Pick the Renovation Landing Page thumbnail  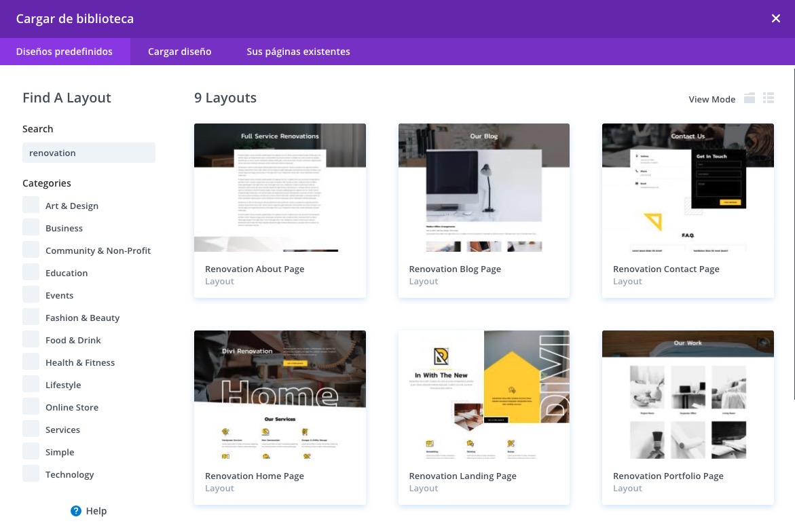(x=484, y=394)
